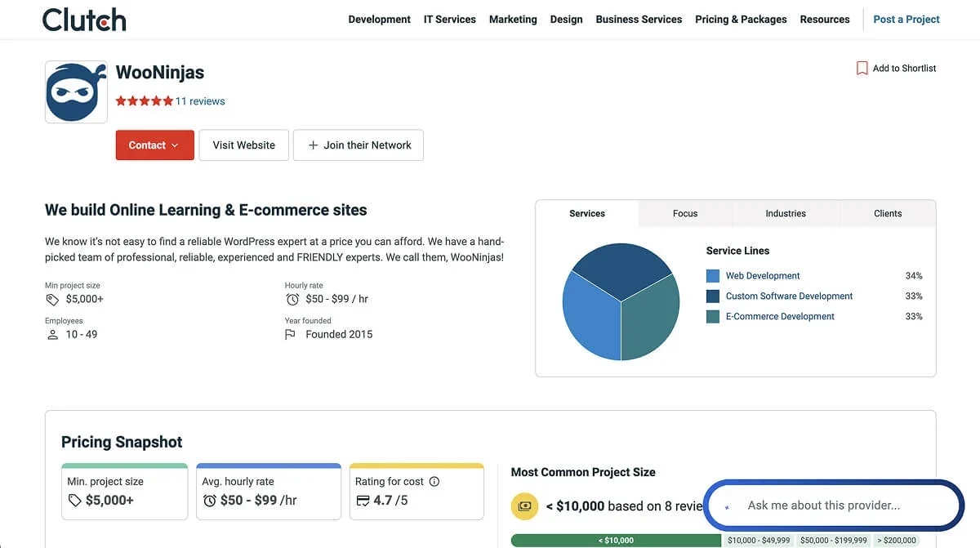Click the Service Lines heading
The height and width of the screenshot is (548, 980).
tap(737, 251)
